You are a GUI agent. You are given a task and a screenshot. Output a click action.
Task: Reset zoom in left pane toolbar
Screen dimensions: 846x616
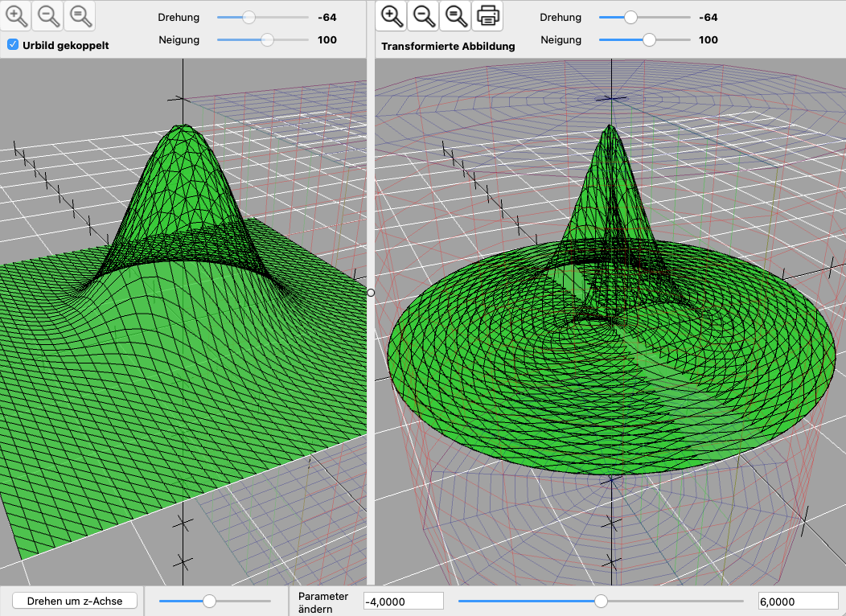(x=78, y=14)
